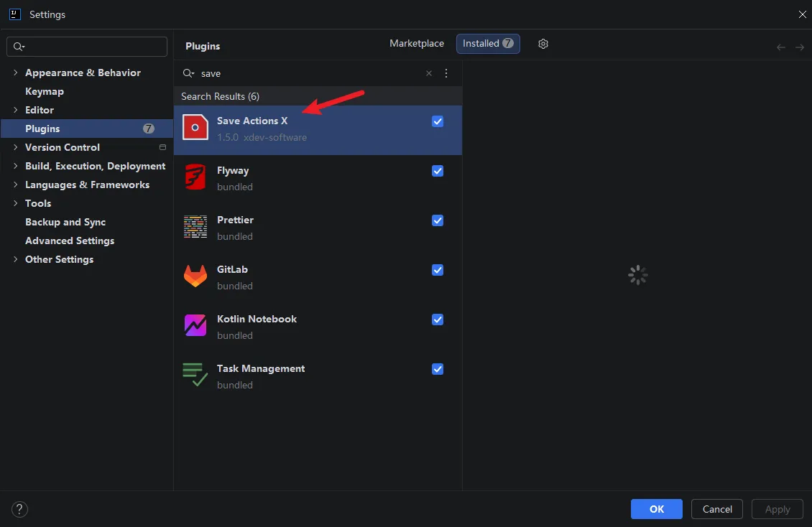This screenshot has width=812, height=527.
Task: Click the GitLab fox logo icon
Action: coord(195,276)
